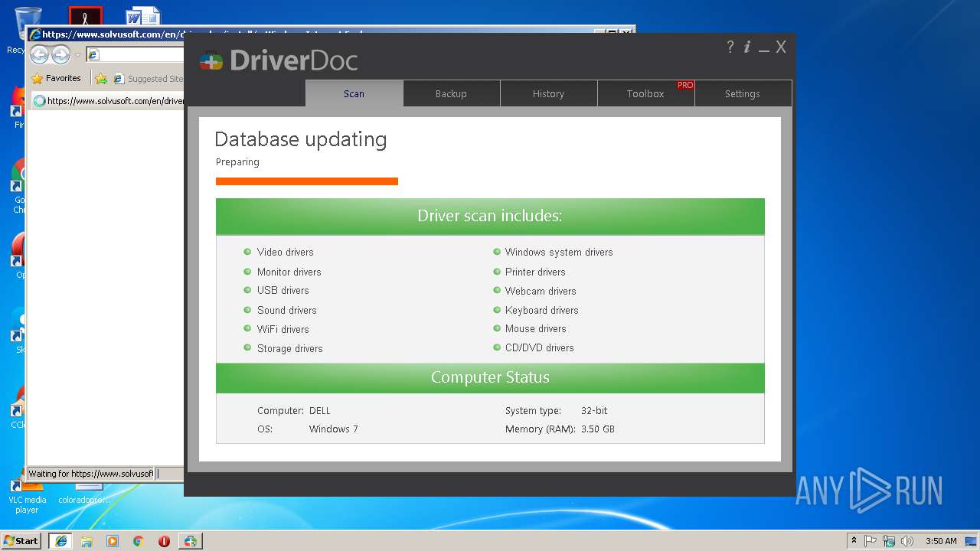Click the Monitor drivers entry

pyautogui.click(x=289, y=272)
